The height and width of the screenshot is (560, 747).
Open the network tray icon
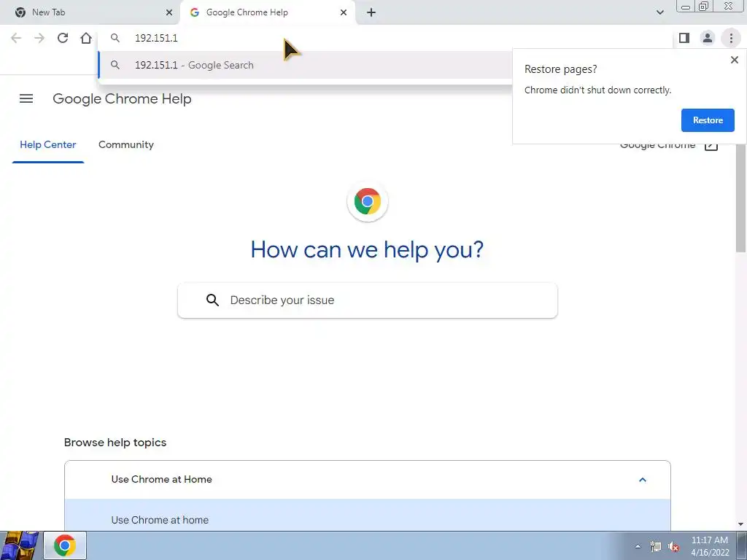click(656, 547)
